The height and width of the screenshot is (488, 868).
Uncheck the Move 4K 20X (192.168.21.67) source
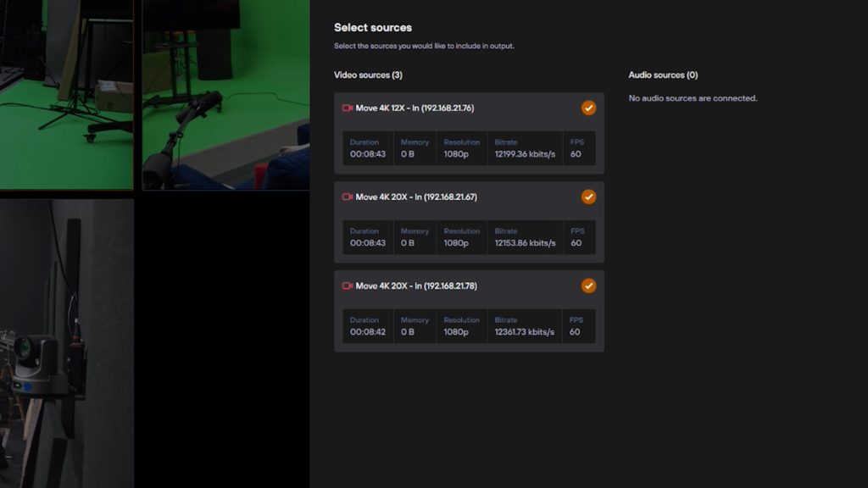click(x=588, y=197)
